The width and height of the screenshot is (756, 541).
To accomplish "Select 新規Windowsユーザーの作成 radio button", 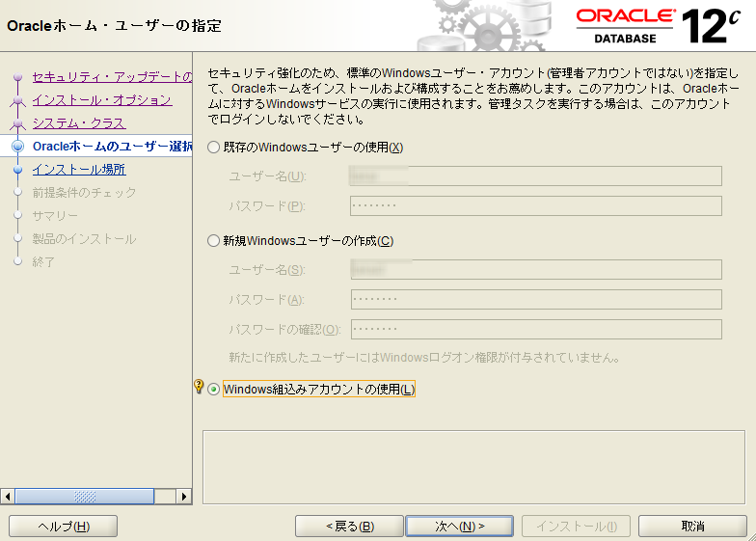I will [x=214, y=241].
